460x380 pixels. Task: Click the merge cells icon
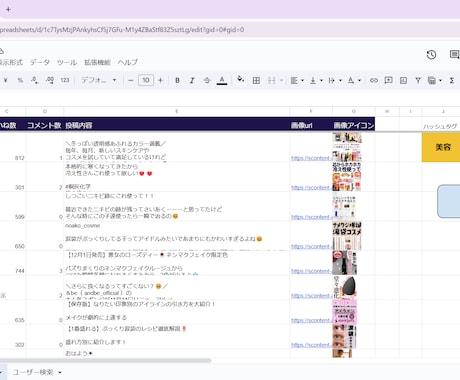[x=272, y=80]
